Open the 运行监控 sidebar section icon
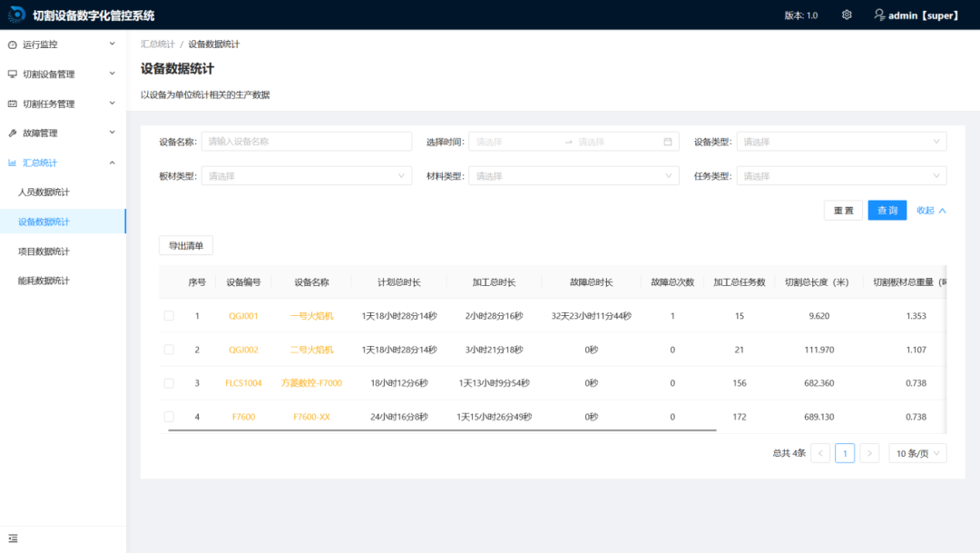980x553 pixels. pos(12,44)
